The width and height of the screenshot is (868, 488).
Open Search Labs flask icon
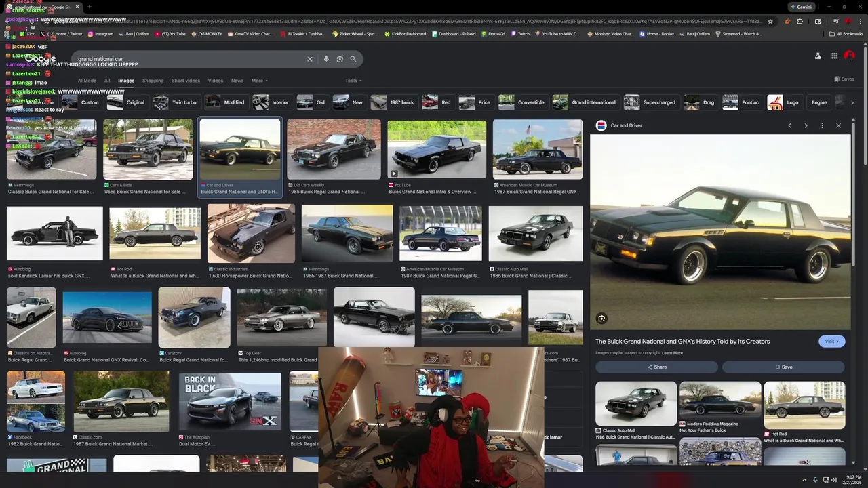(818, 56)
